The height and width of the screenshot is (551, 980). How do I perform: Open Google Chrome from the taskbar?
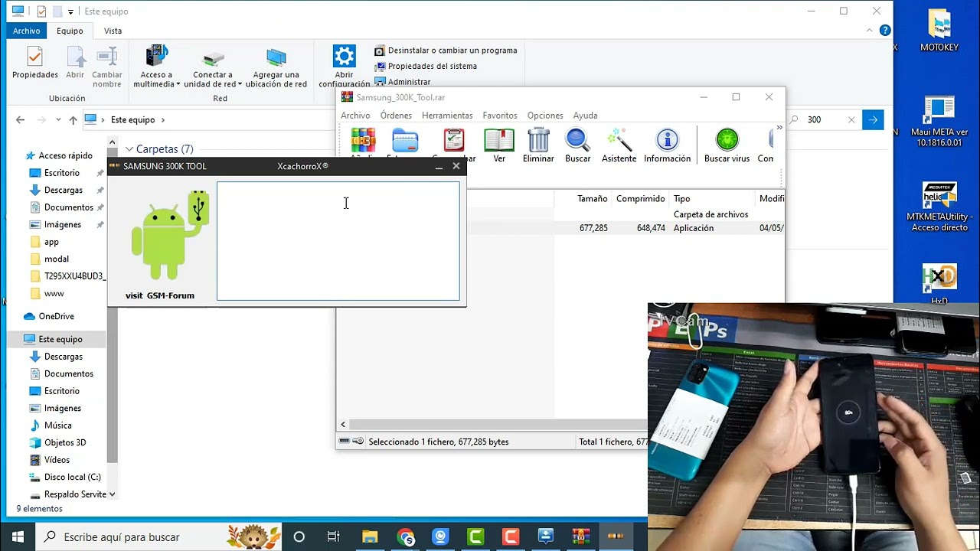coord(405,536)
